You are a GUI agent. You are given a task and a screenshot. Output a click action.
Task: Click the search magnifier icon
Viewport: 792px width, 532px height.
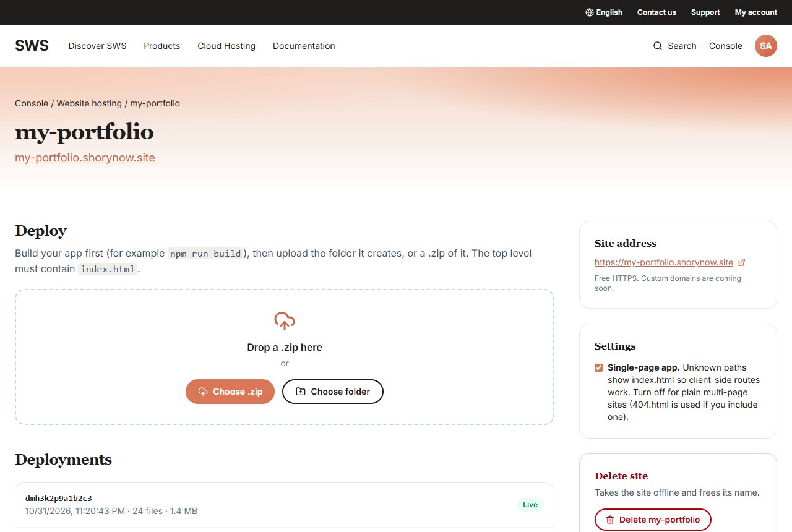coord(658,46)
